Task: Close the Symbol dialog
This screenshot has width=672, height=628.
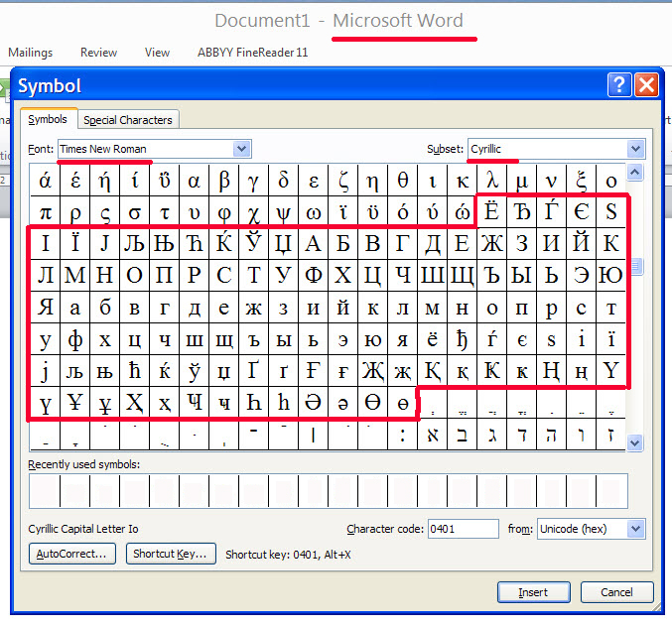Action: [647, 84]
